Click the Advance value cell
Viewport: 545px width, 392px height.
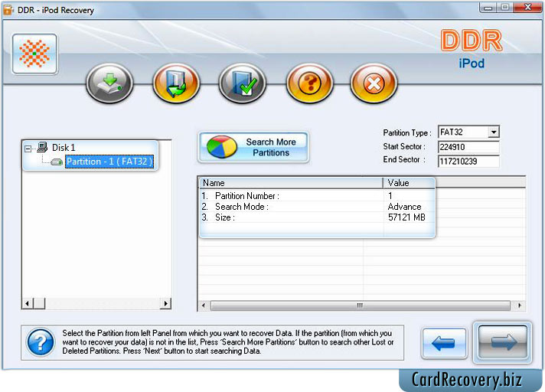tap(405, 207)
